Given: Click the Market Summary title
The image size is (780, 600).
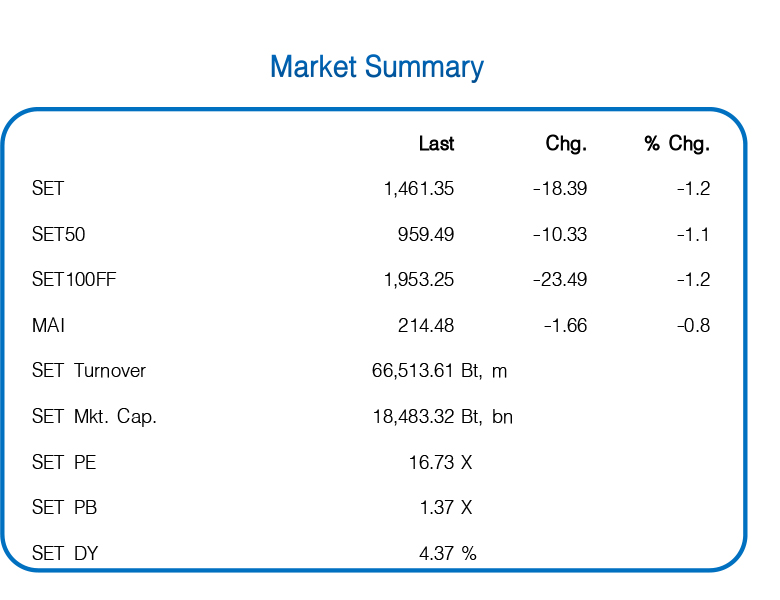Looking at the screenshot, I should tap(377, 67).
